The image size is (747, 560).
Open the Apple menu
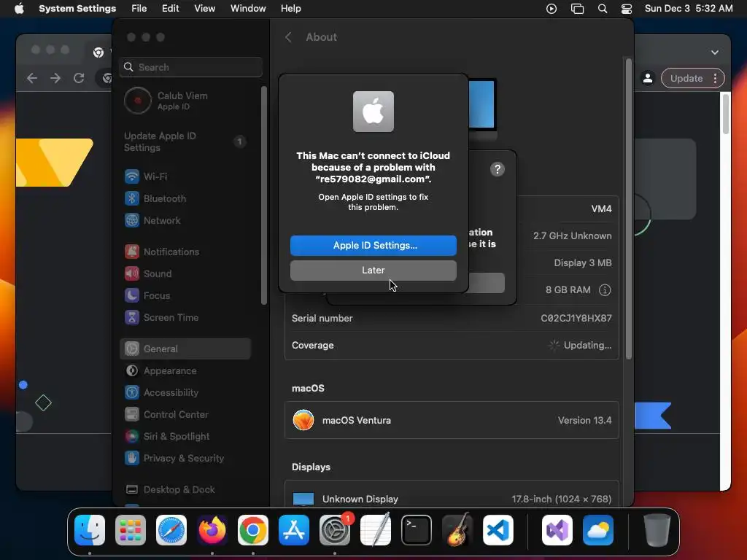[x=19, y=9]
